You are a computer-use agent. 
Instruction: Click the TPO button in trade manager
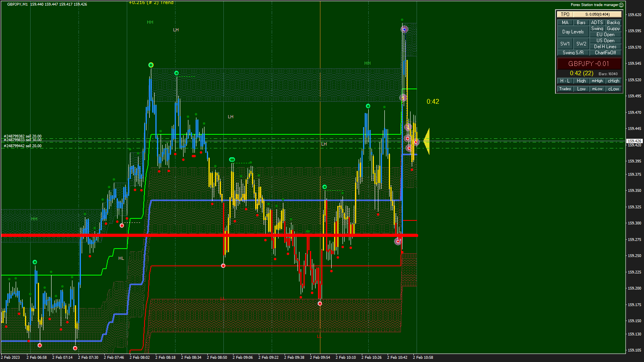point(565,14)
